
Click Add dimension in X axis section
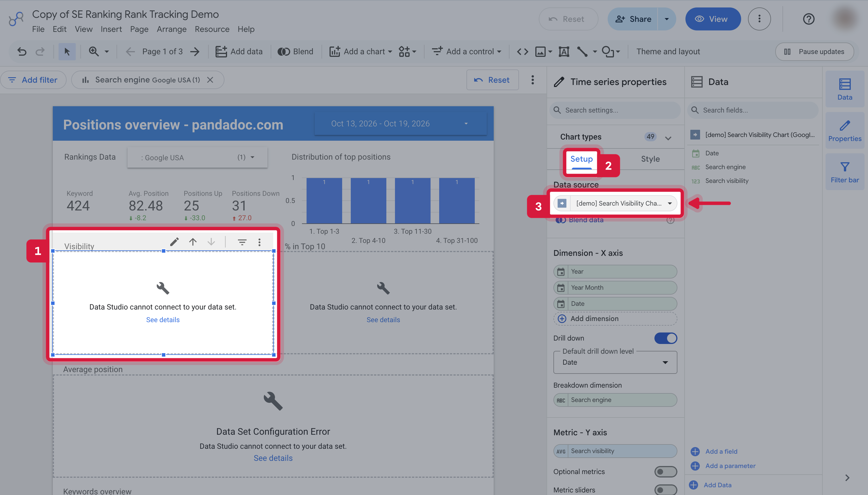615,318
